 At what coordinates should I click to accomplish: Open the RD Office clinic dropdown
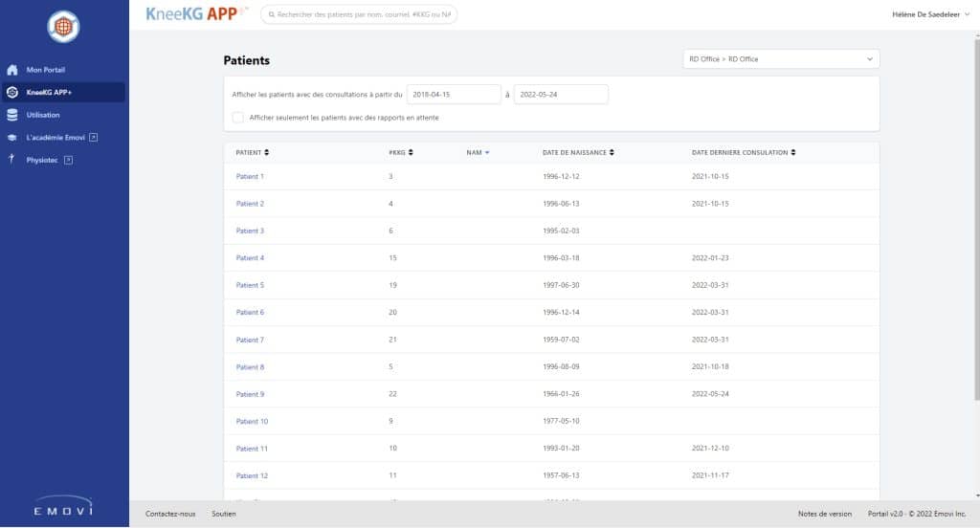tap(781, 59)
